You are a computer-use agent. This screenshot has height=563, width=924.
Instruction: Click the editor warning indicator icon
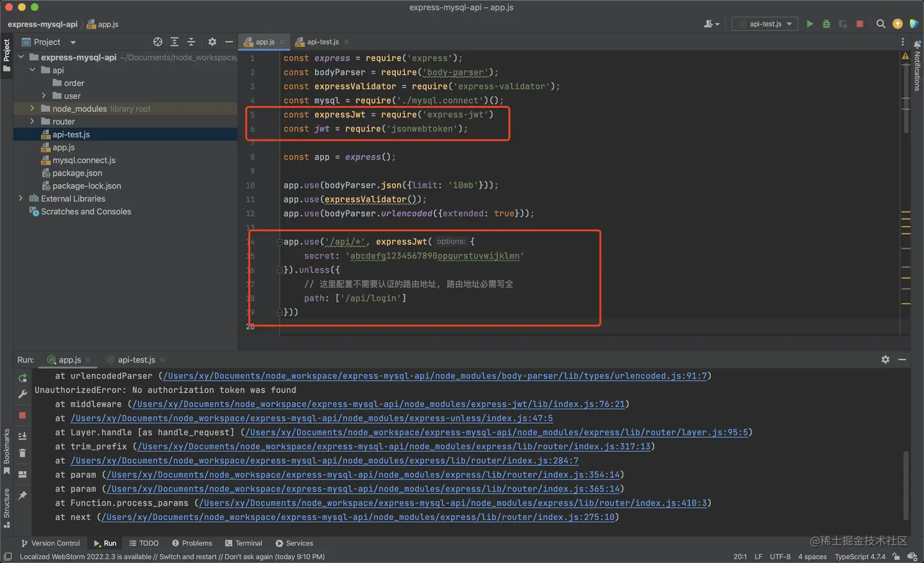pos(905,56)
